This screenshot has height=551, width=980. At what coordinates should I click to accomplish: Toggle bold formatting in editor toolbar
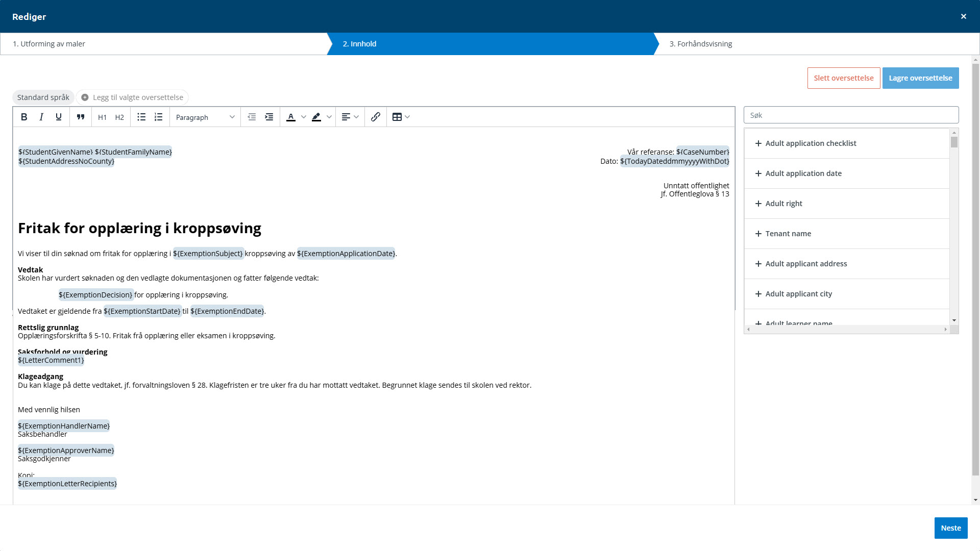point(24,117)
